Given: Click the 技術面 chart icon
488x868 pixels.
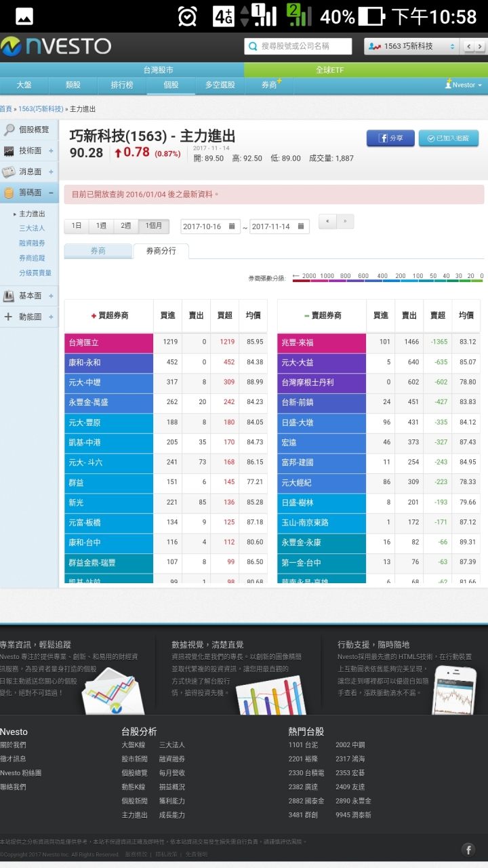Looking at the screenshot, I should coord(9,151).
